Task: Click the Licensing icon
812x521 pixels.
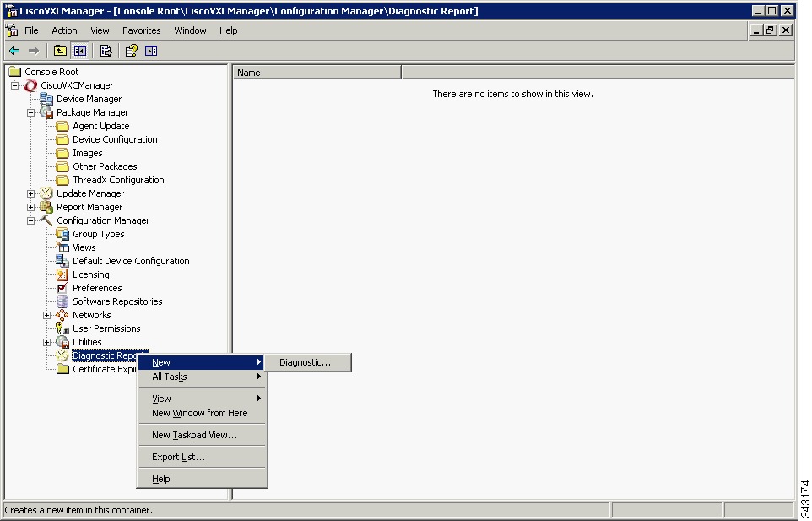Action: click(x=62, y=274)
